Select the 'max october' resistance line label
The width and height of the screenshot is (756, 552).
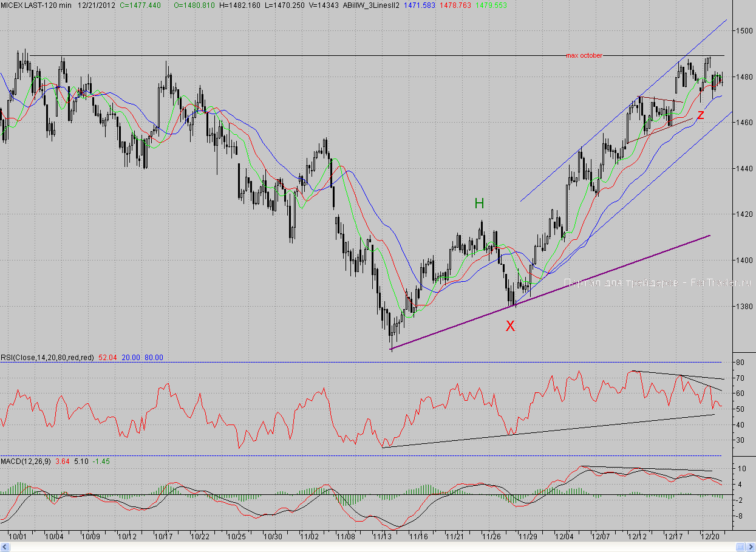point(584,55)
